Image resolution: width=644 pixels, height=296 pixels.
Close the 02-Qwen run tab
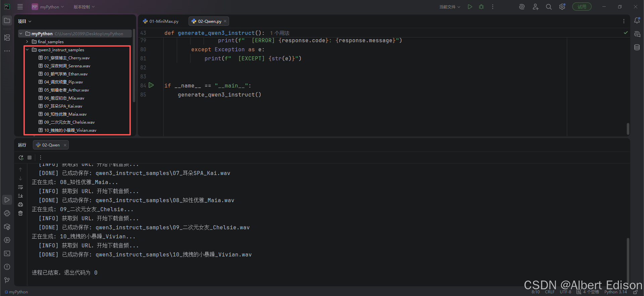[x=65, y=145]
